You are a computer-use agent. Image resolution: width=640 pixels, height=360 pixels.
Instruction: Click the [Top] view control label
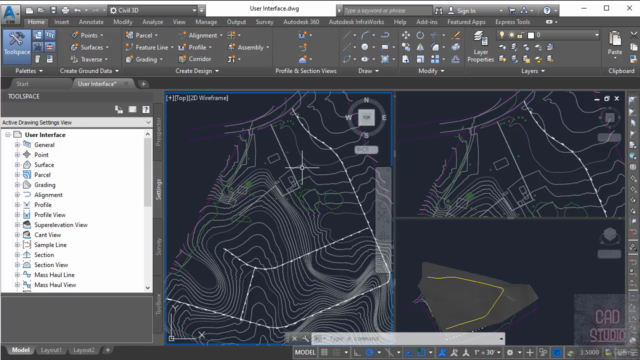pyautogui.click(x=180, y=98)
